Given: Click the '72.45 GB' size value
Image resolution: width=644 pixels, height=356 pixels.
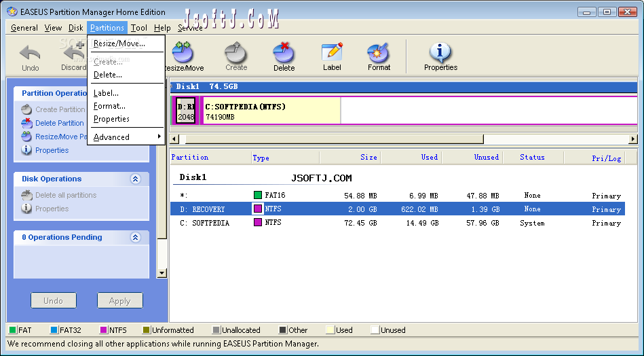Looking at the screenshot, I should click(360, 223).
